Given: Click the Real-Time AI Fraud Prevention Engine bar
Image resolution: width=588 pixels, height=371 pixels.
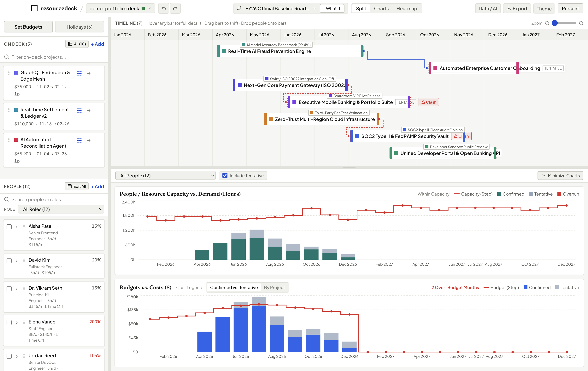Looking at the screenshot, I should click(290, 51).
